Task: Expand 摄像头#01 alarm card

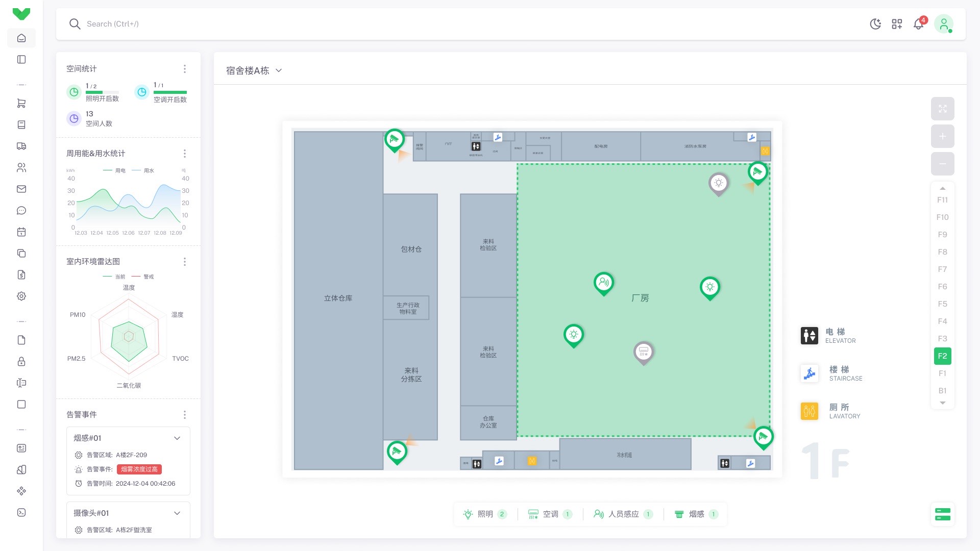Action: tap(177, 513)
